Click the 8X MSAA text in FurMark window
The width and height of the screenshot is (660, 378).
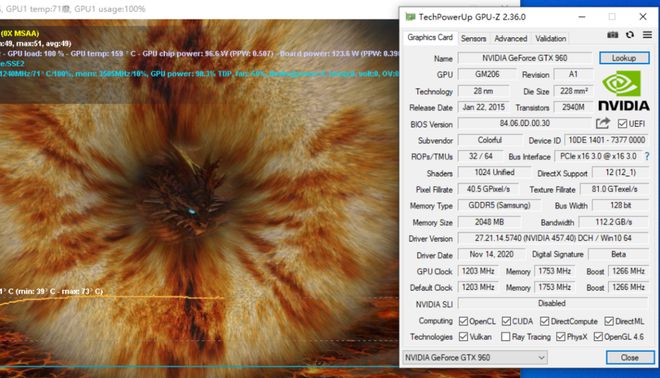pyautogui.click(x=20, y=33)
